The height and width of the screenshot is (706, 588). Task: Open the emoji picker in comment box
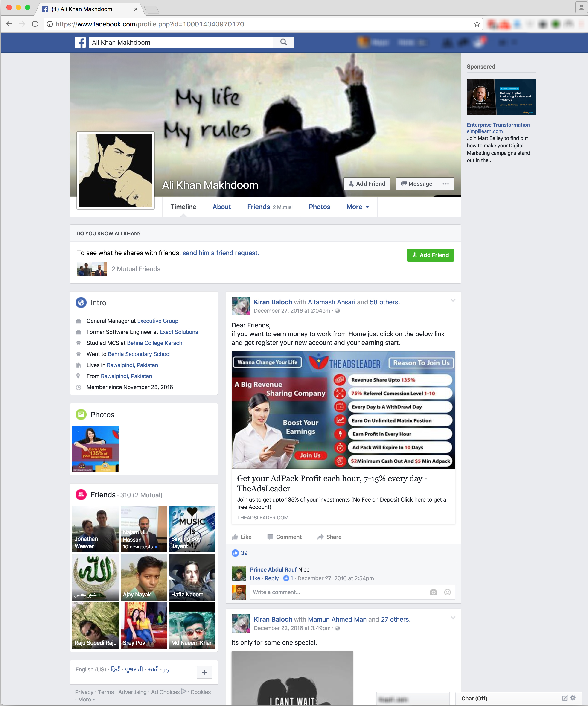pos(448,592)
